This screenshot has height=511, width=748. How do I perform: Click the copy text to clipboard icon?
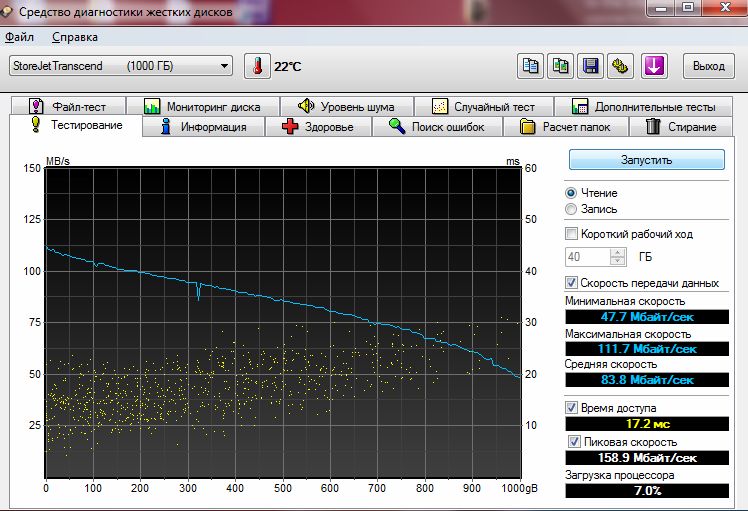click(531, 66)
